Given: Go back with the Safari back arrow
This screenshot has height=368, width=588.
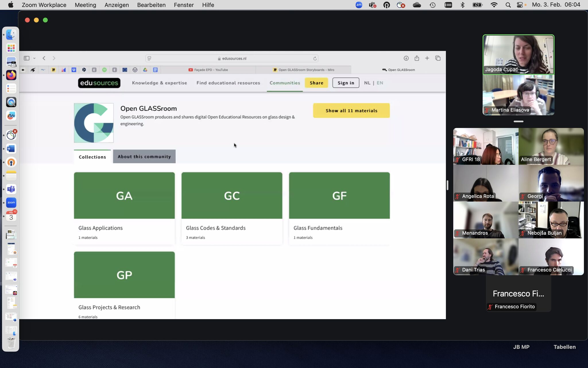Looking at the screenshot, I should click(x=44, y=58).
